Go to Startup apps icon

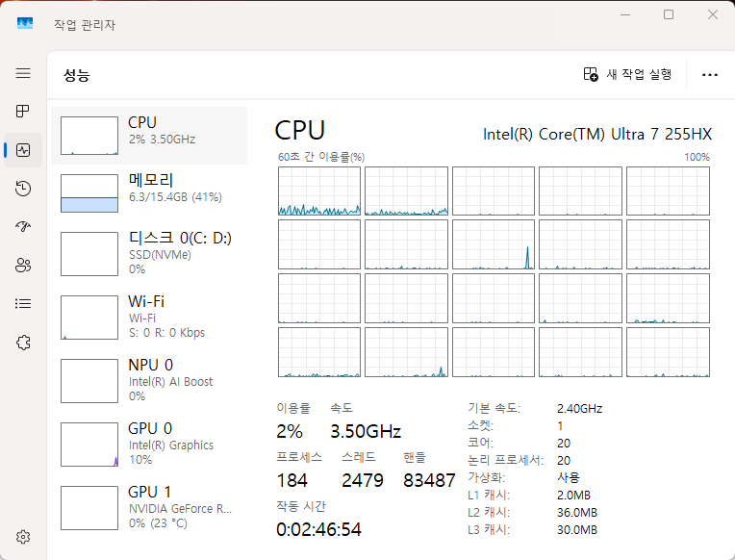point(23,227)
